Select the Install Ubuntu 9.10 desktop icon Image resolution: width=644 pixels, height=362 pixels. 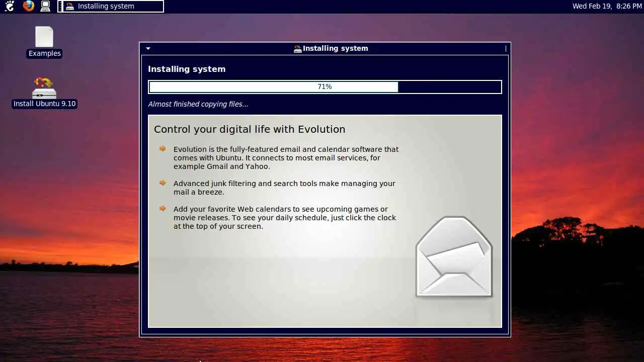[44, 87]
